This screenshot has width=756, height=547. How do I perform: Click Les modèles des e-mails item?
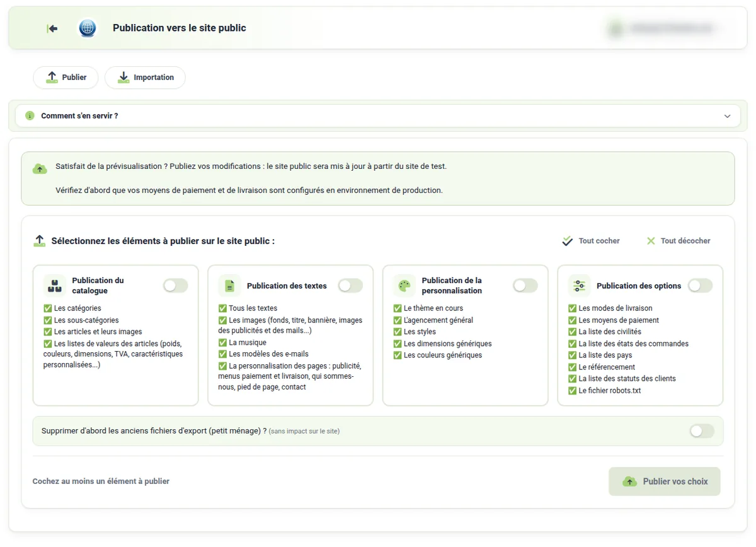(x=264, y=354)
